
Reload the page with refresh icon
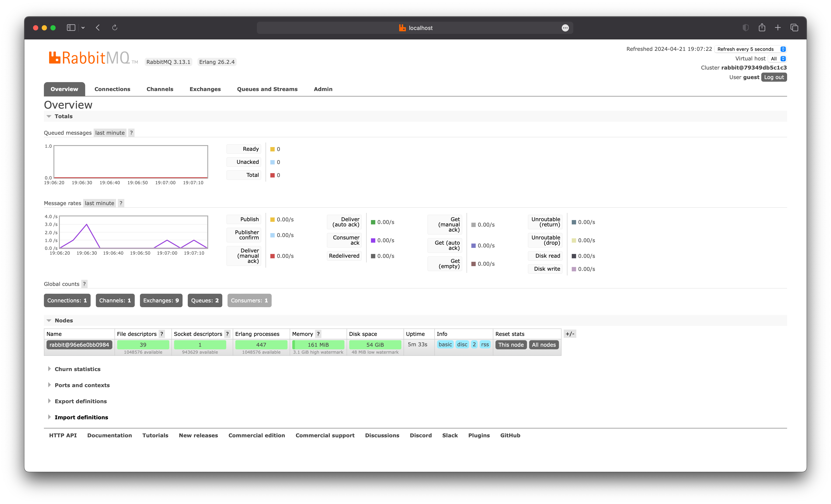pyautogui.click(x=115, y=28)
